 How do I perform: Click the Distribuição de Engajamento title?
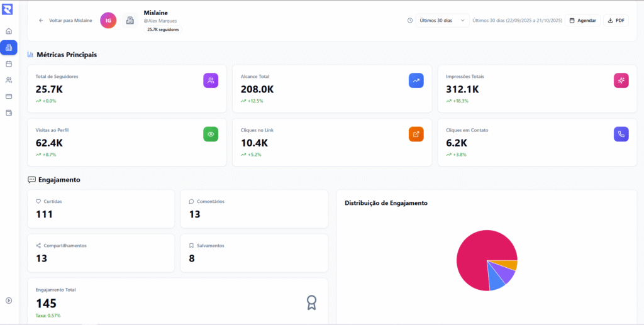coord(386,203)
